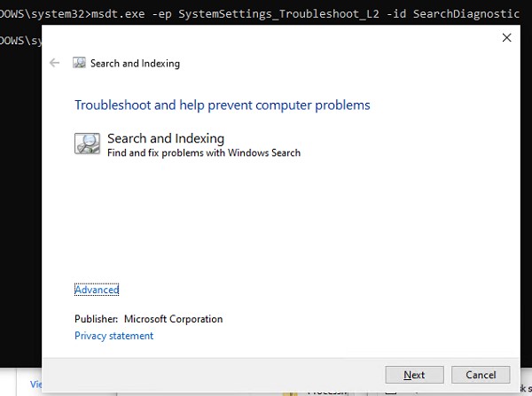
Task: Open the Privacy statement link
Action: [113, 336]
